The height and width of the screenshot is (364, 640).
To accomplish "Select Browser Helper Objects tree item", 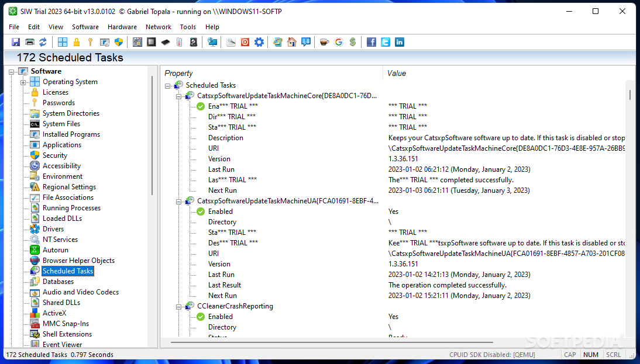I will pos(79,261).
